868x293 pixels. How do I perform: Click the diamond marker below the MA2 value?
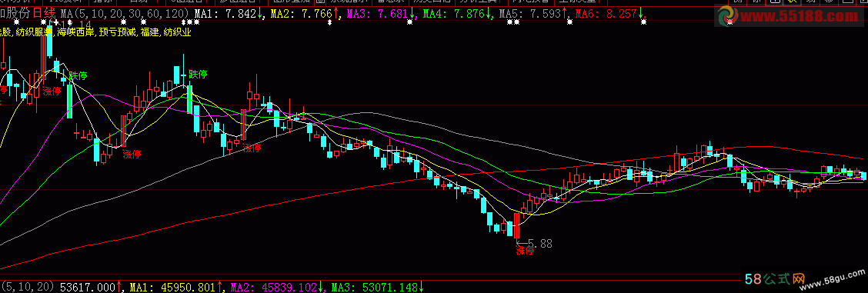(x=330, y=22)
